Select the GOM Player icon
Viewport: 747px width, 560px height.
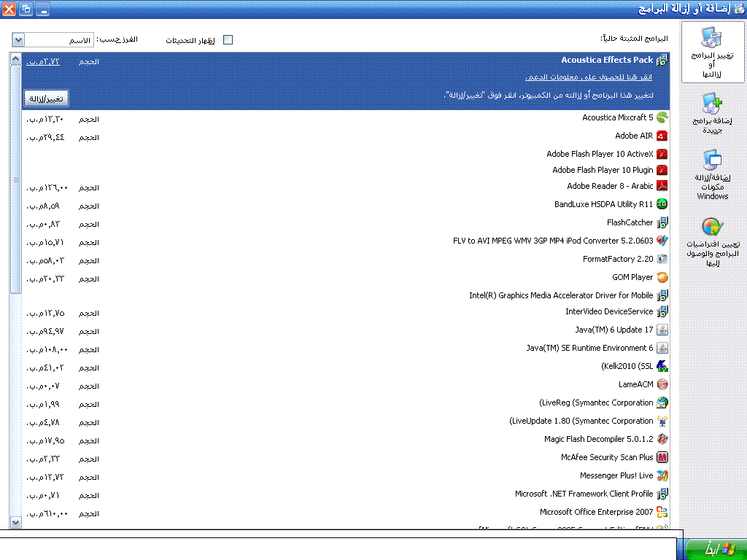pos(662,277)
